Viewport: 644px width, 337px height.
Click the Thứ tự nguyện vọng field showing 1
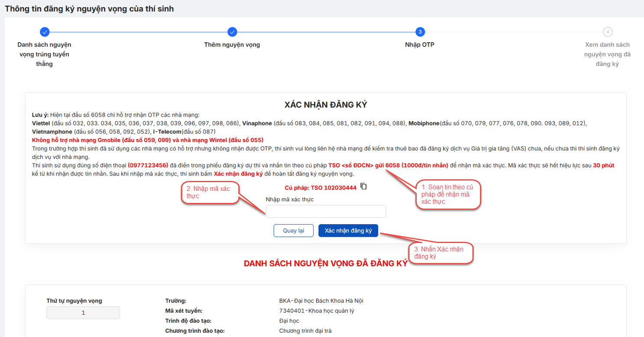click(83, 313)
